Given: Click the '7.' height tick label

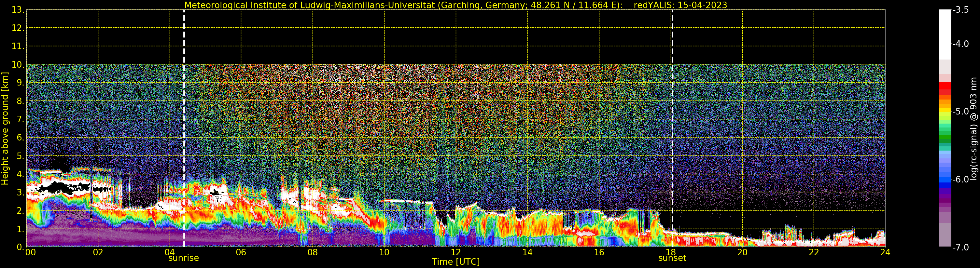Looking at the screenshot, I should coord(20,120).
